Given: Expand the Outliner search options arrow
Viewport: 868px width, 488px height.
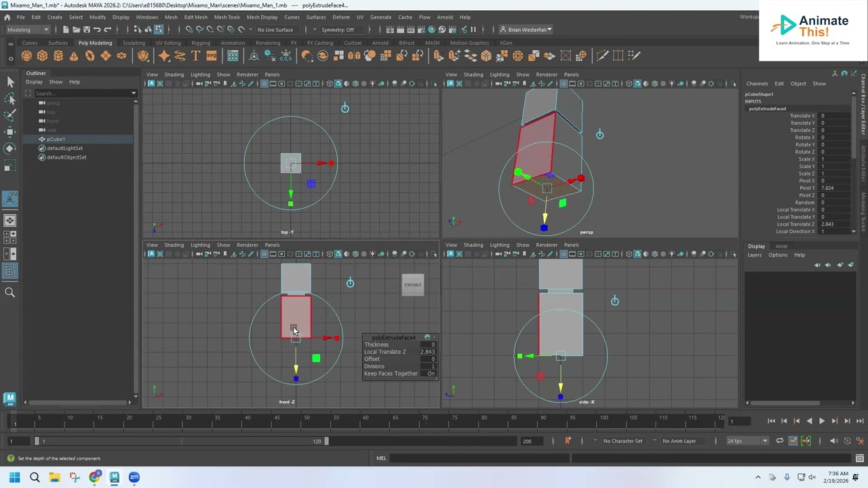Looking at the screenshot, I should tap(133, 93).
